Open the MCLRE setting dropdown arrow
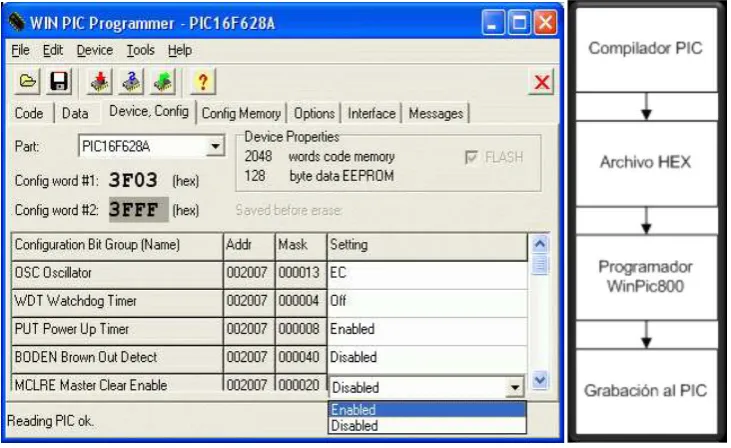The height and width of the screenshot is (448, 731). tap(515, 387)
